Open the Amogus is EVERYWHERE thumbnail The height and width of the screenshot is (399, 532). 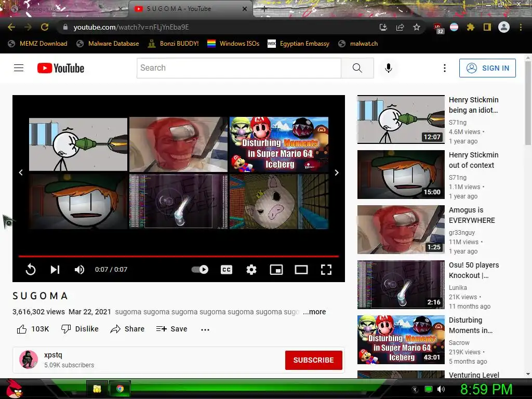point(401,229)
